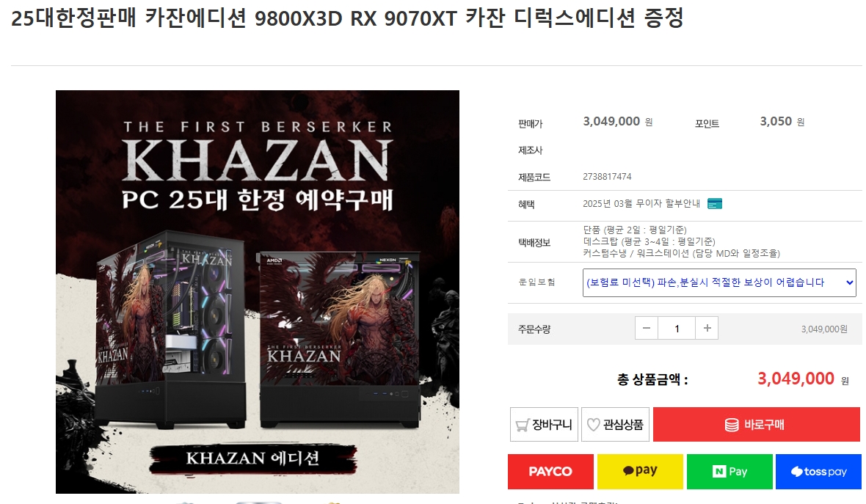Click the 포인트 value 3,050
Image resolution: width=866 pixels, height=504 pixels.
(776, 122)
